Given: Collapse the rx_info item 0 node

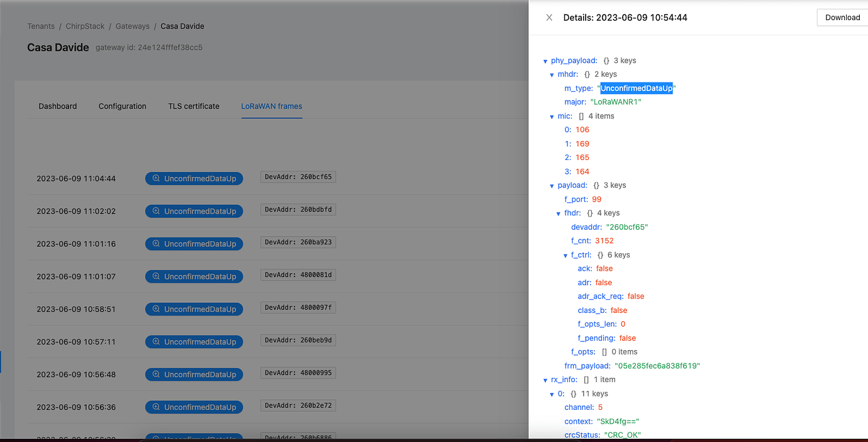Looking at the screenshot, I should point(552,394).
